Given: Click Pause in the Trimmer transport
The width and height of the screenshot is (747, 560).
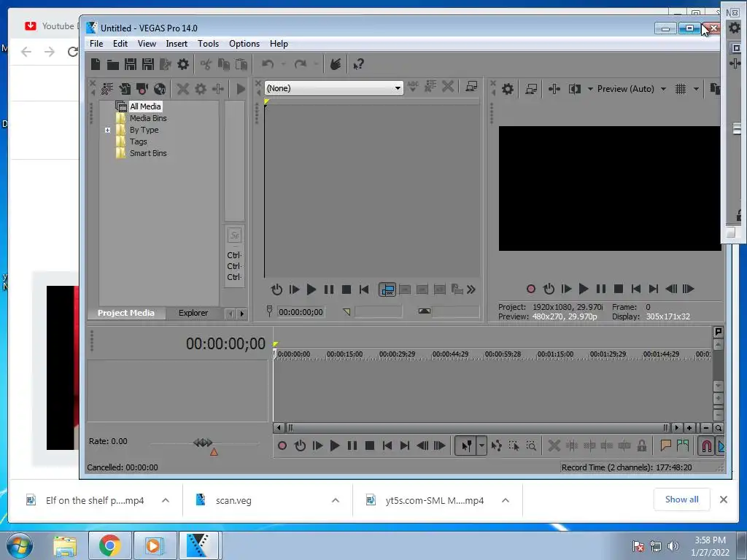Looking at the screenshot, I should (x=329, y=289).
